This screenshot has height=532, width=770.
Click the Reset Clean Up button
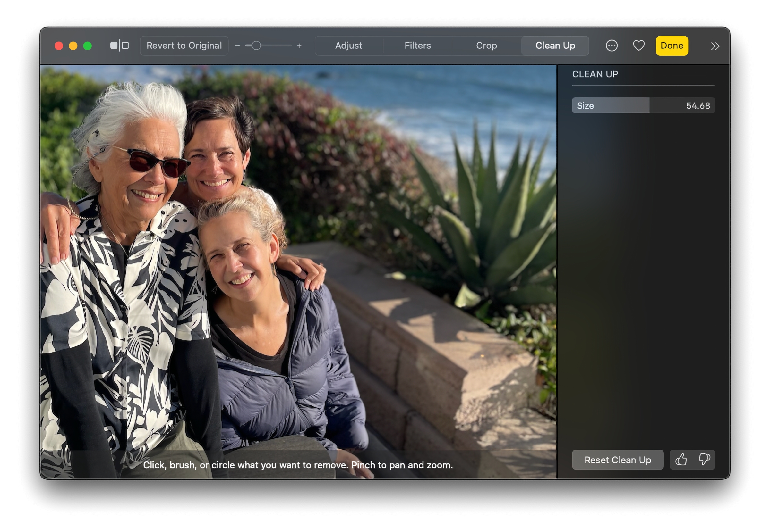[x=617, y=460]
